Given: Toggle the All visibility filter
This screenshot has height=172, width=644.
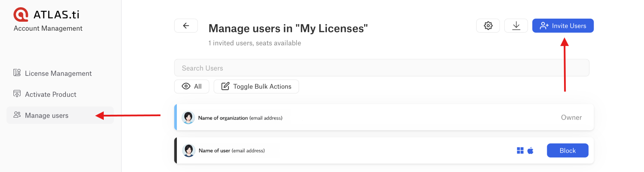Looking at the screenshot, I should click(x=192, y=87).
